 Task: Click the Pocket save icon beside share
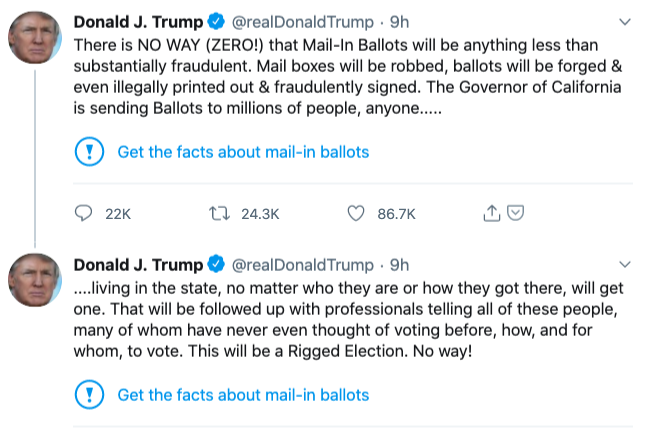pos(516,212)
